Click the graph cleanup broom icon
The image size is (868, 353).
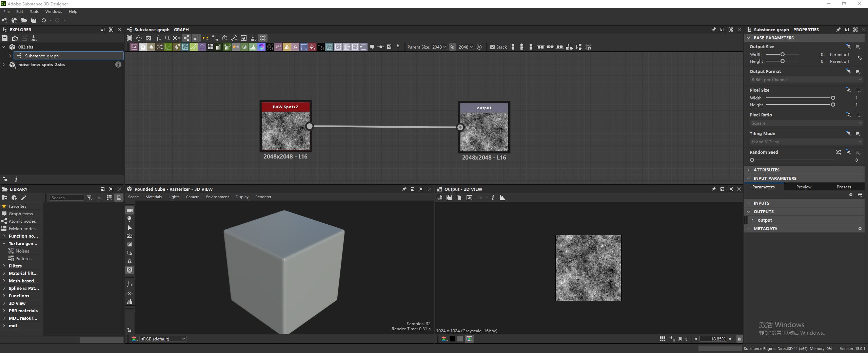coord(253,38)
